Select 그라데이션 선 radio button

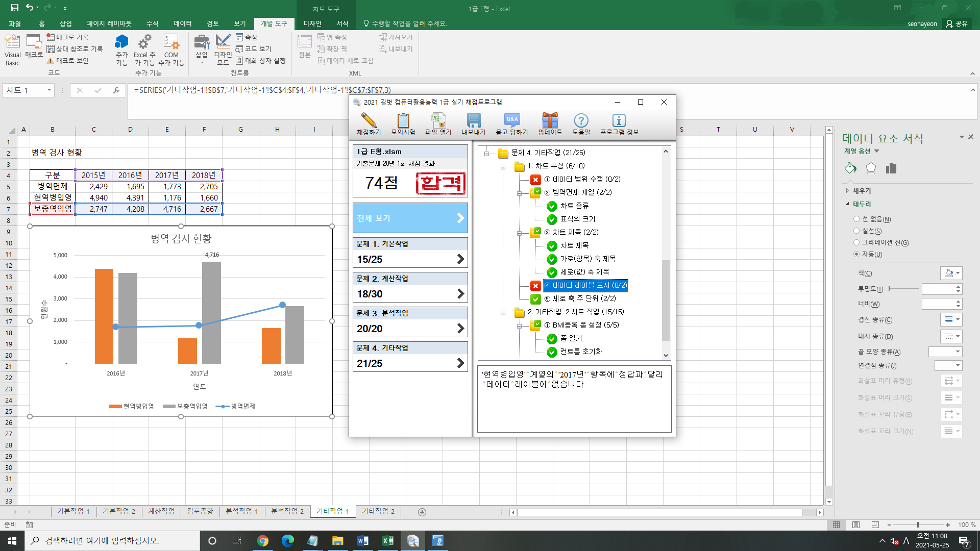(856, 242)
